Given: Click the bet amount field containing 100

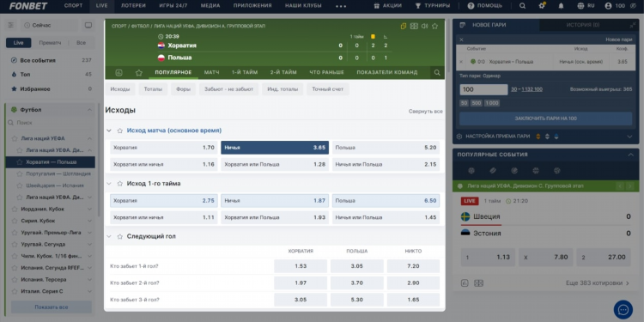Looking at the screenshot, I should [x=483, y=89].
